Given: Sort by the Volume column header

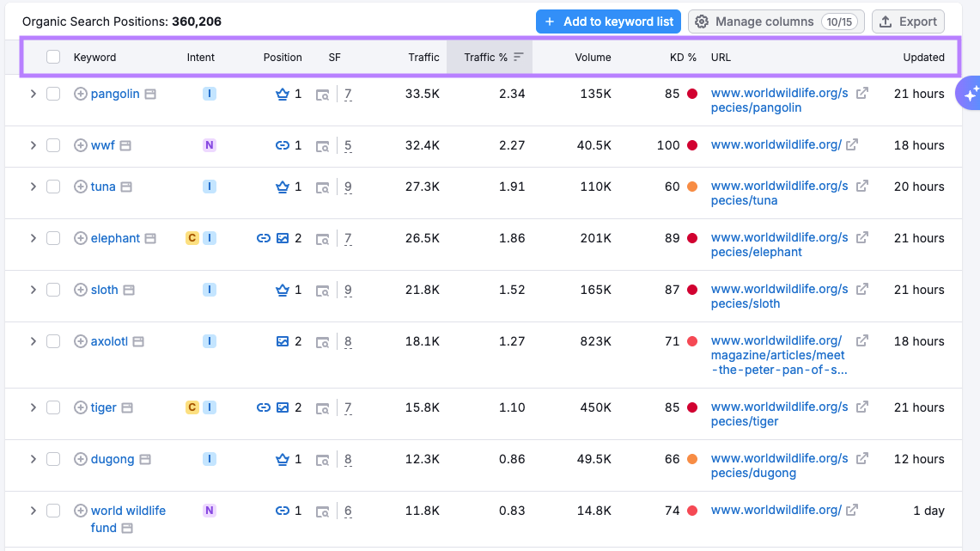Looking at the screenshot, I should (594, 57).
